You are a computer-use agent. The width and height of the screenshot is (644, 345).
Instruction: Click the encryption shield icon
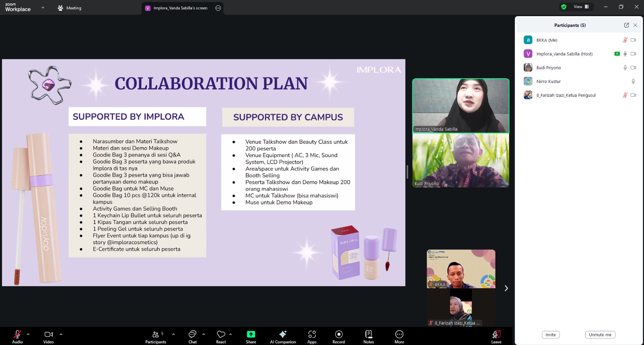pyautogui.click(x=563, y=7)
